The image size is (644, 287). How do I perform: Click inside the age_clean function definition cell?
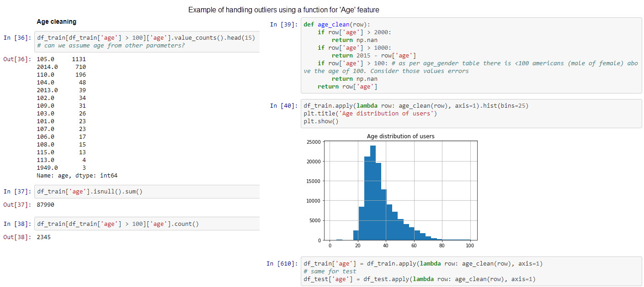471,56
